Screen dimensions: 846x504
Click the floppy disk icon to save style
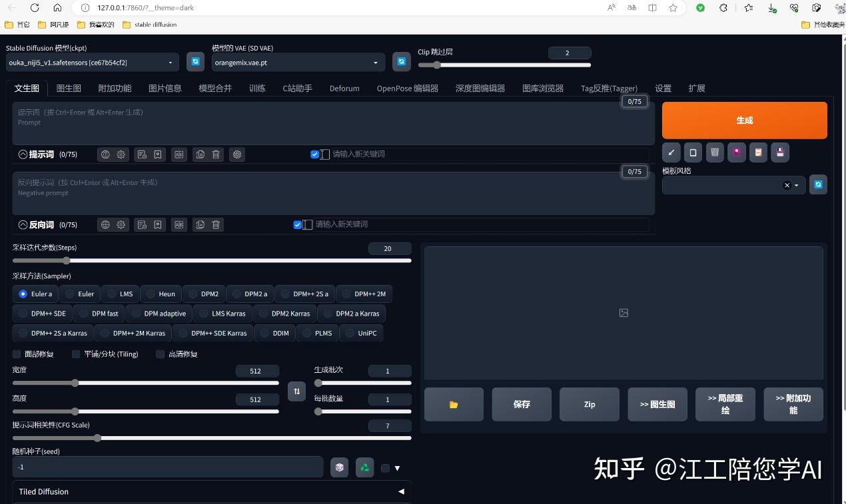[x=779, y=152]
